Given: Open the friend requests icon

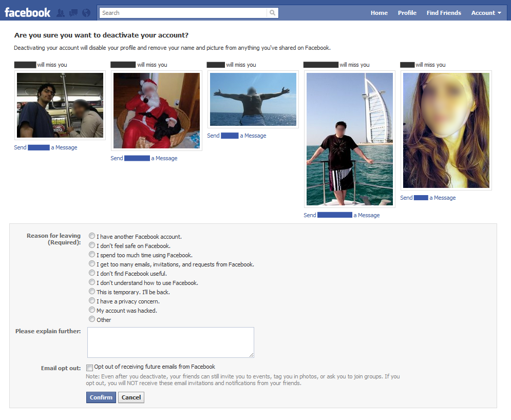Looking at the screenshot, I should tap(61, 13).
